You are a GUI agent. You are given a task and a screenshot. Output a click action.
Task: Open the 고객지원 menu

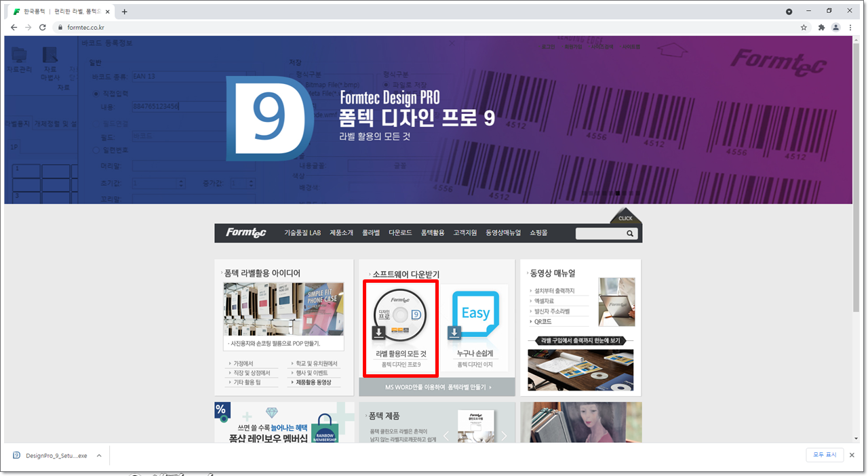(465, 233)
